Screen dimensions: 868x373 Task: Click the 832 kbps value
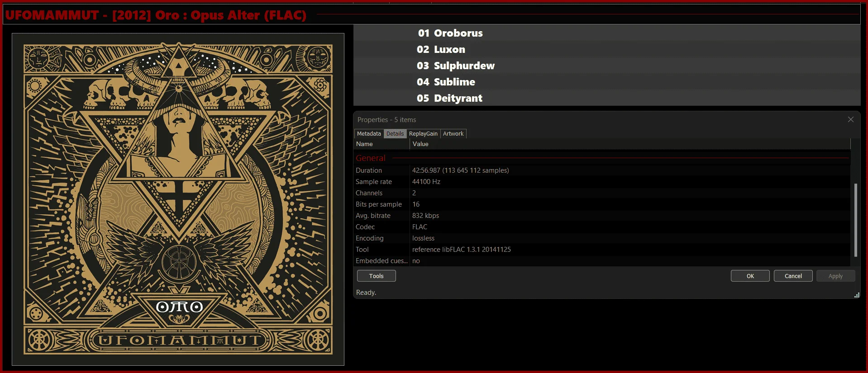pyautogui.click(x=425, y=216)
